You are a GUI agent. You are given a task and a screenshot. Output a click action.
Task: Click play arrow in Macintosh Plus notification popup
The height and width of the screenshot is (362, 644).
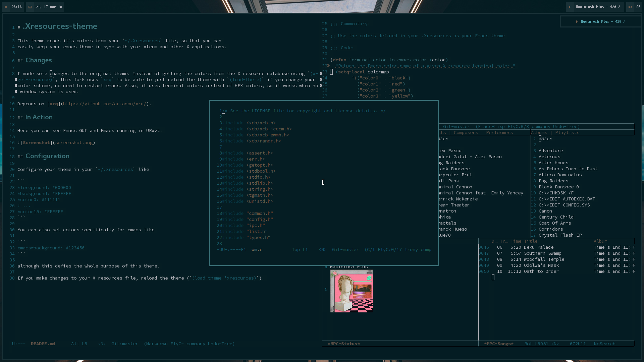[577, 21]
